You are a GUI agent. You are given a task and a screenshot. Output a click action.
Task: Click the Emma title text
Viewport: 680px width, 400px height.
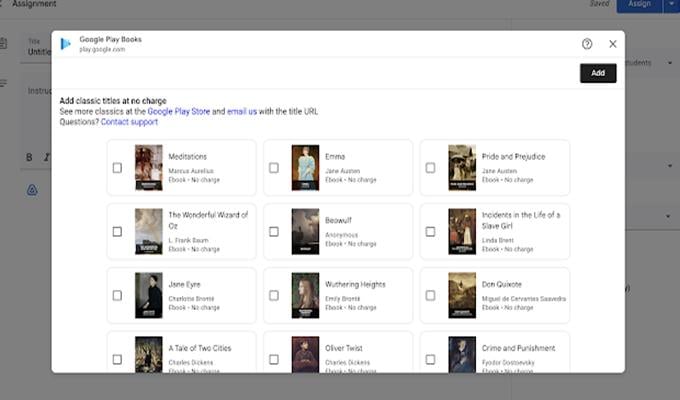click(x=335, y=157)
